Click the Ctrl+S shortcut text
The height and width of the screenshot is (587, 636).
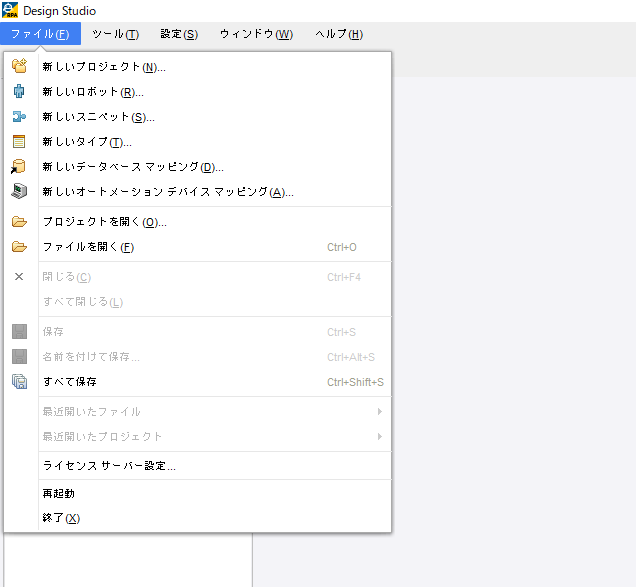point(342,332)
